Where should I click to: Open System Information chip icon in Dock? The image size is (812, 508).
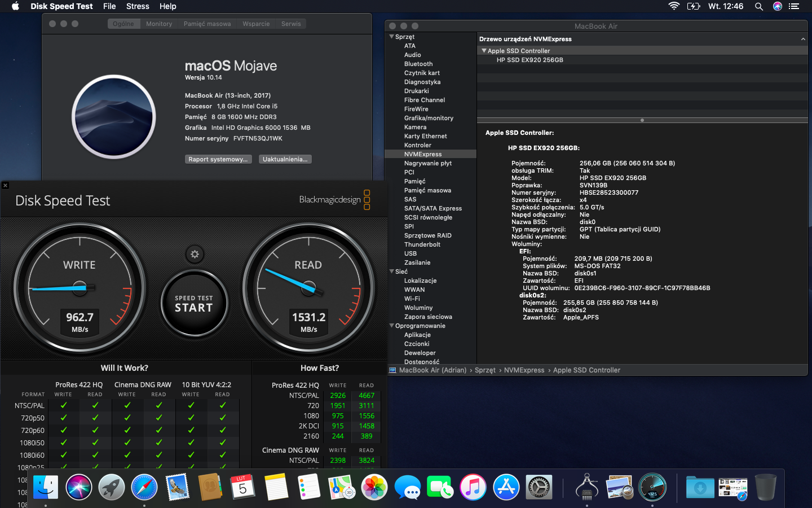pyautogui.click(x=587, y=487)
